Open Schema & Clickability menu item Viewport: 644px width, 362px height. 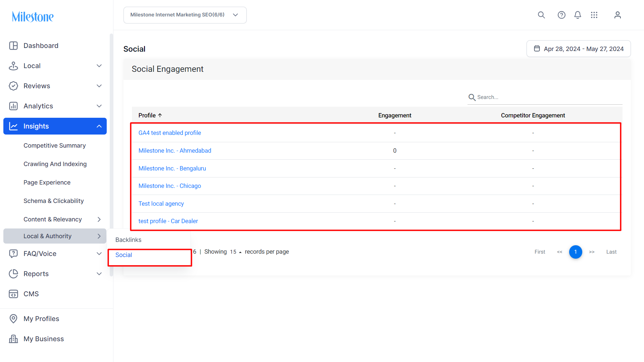coord(54,201)
